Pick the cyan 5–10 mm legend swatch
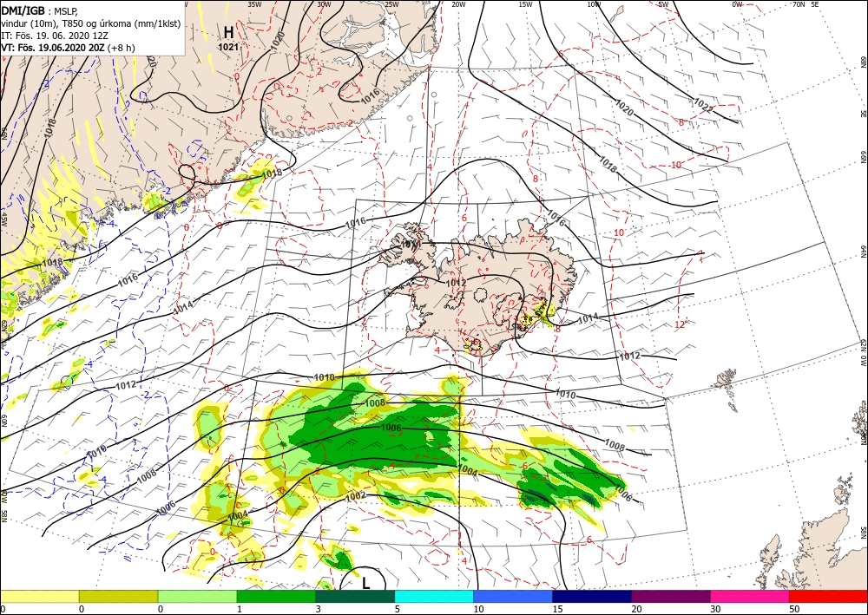The height and width of the screenshot is (615, 868). (x=434, y=596)
